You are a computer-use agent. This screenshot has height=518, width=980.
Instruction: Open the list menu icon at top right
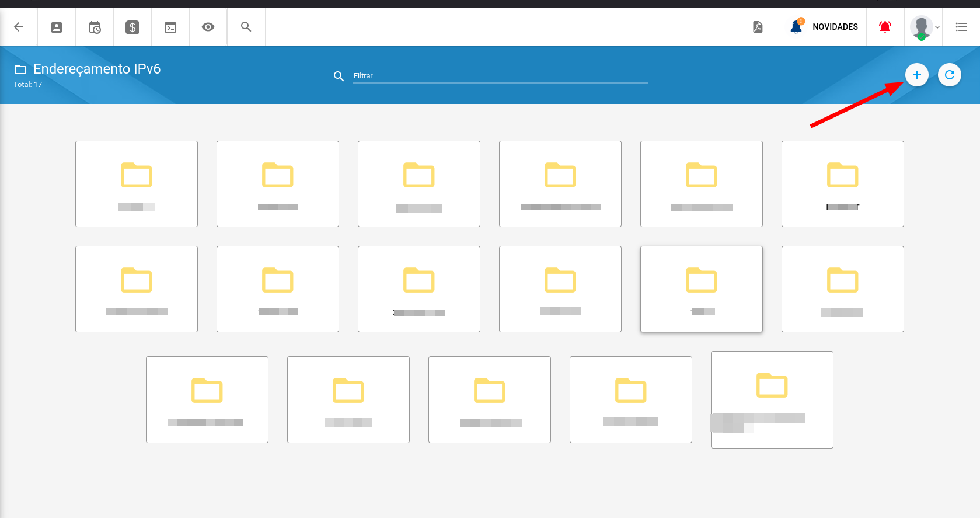[961, 27]
